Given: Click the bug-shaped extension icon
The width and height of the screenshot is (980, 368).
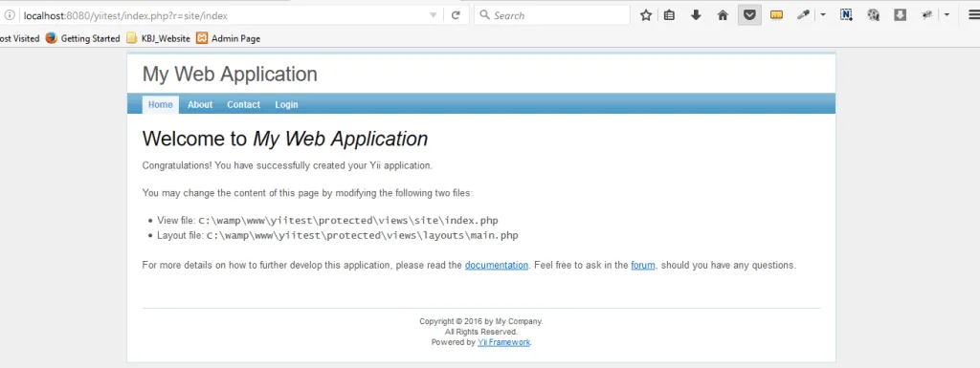Looking at the screenshot, I should (x=927, y=15).
